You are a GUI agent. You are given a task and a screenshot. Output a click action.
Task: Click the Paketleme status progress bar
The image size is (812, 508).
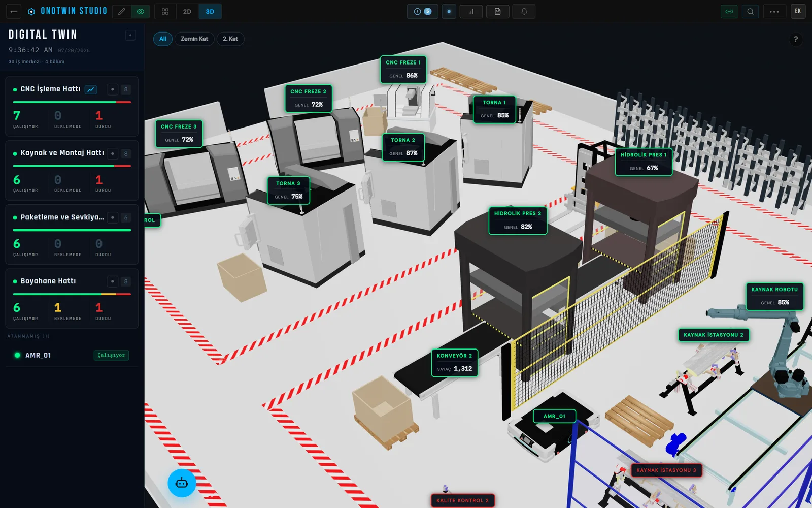tap(72, 230)
